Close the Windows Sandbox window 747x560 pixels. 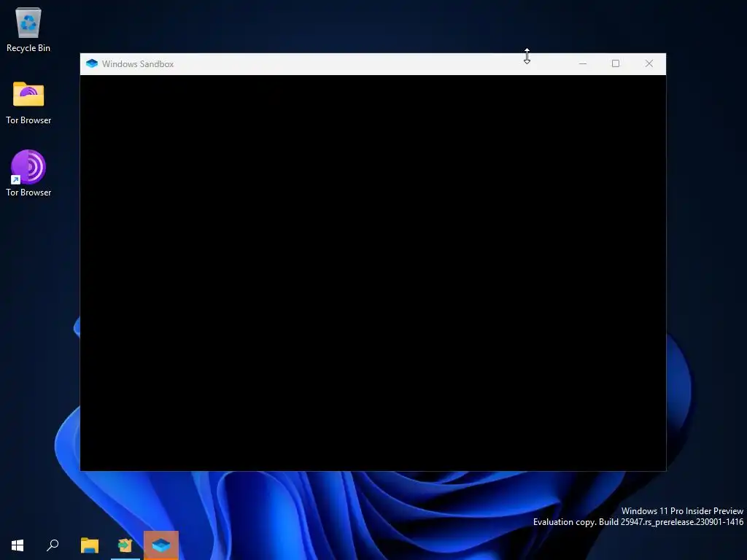click(x=649, y=64)
